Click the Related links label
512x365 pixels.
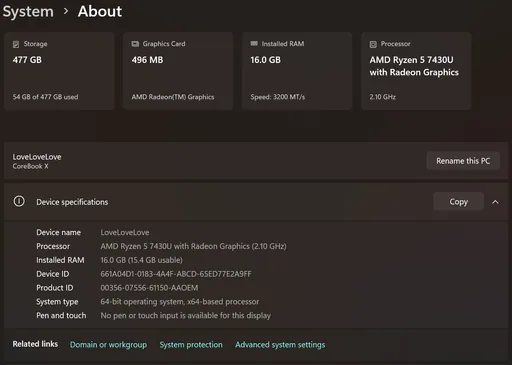35,344
